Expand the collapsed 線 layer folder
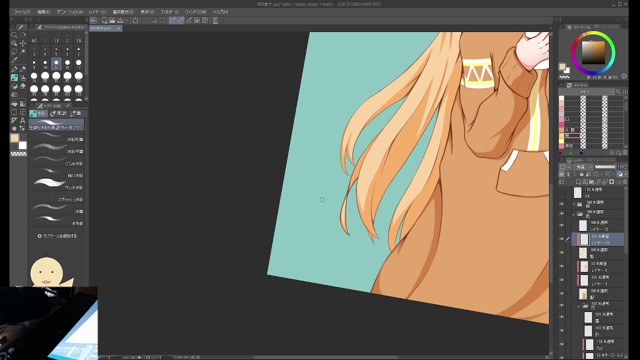Image resolution: width=640 pixels, height=360 pixels. 574,204
